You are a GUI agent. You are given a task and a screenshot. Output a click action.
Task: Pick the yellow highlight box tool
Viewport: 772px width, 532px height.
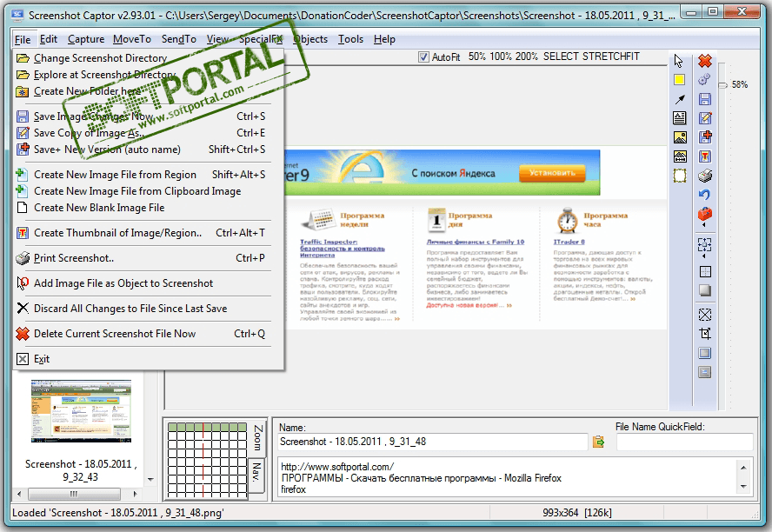tap(680, 80)
